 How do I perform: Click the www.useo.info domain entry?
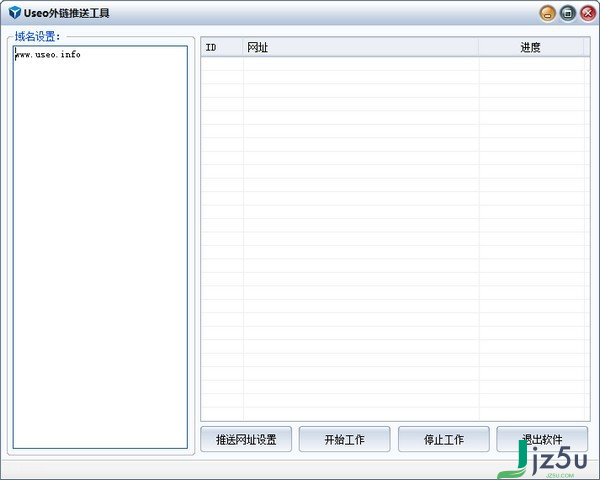click(x=48, y=55)
